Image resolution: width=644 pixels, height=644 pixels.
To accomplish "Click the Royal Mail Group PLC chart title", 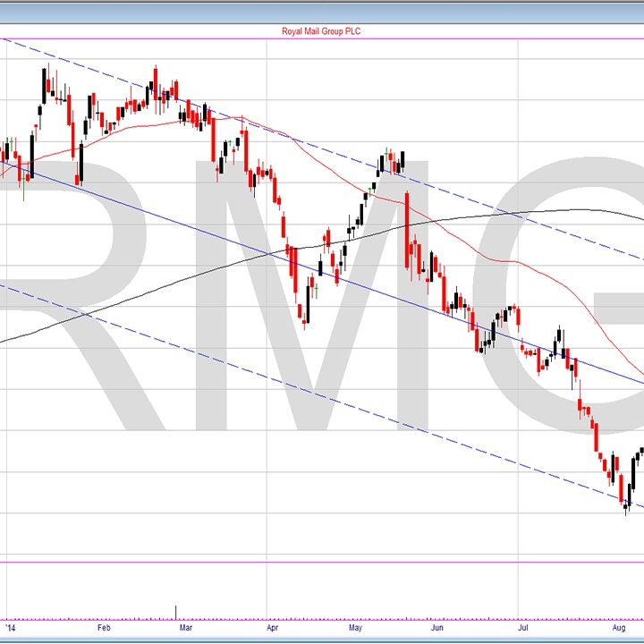I will [321, 31].
